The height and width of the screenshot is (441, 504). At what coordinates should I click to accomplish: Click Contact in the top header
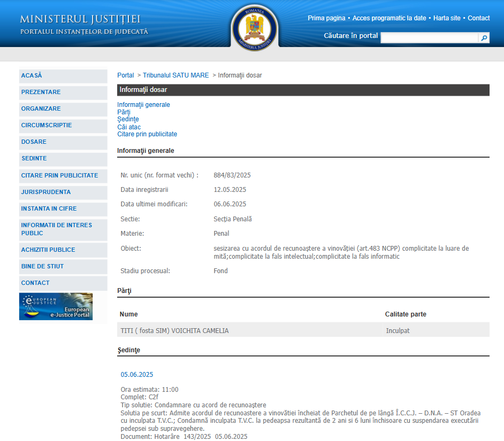(x=478, y=18)
